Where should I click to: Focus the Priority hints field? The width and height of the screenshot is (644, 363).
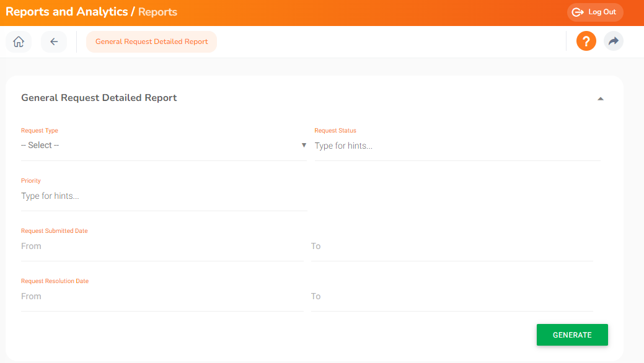[x=164, y=196]
